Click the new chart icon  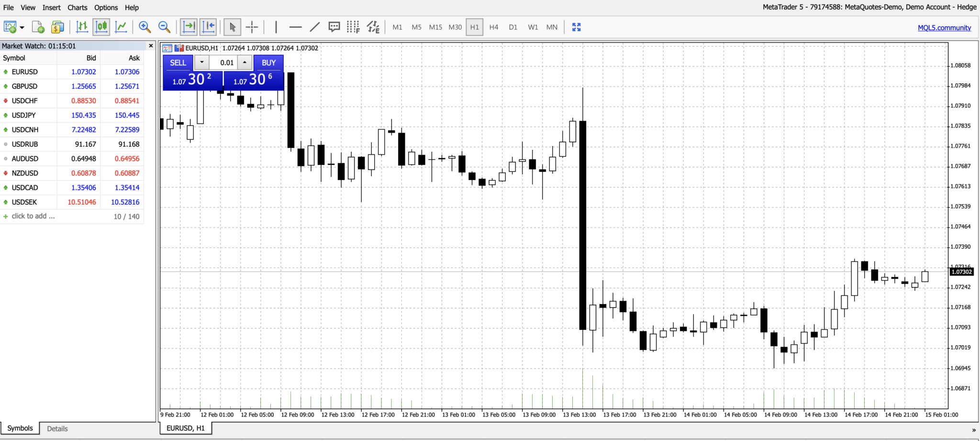click(10, 27)
